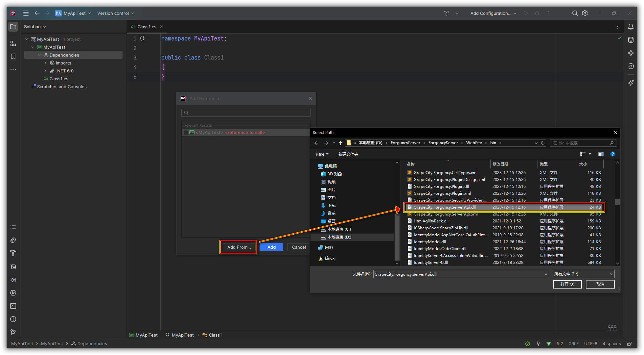Open the AI Assistant sparkle icon
Screen dimensions: 644x355
tap(631, 83)
